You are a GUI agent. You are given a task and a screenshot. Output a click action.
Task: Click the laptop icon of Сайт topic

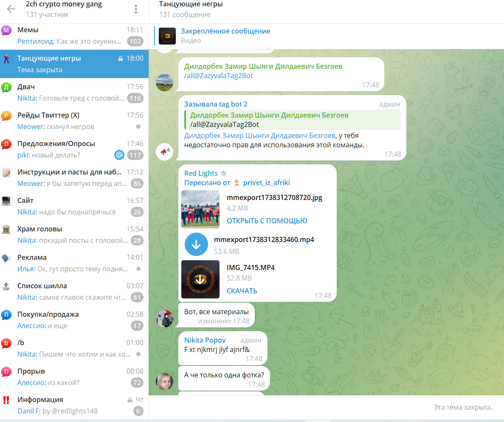[x=6, y=201]
